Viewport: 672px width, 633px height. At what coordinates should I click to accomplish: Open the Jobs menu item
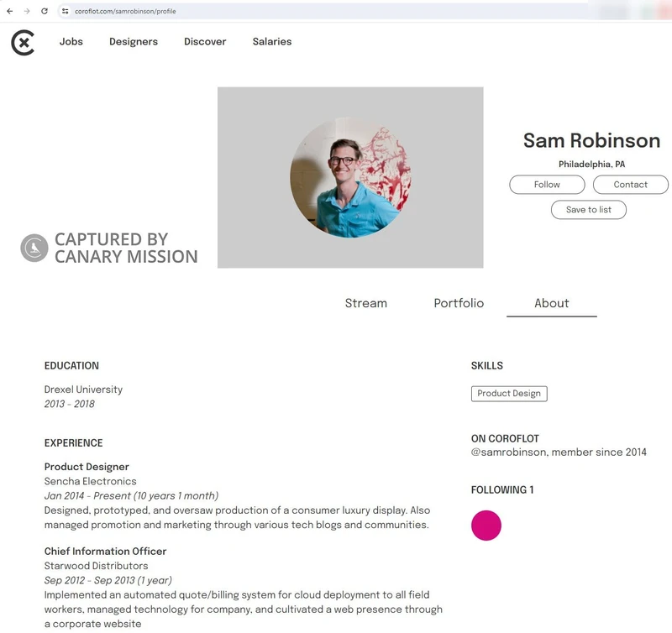[x=71, y=41]
